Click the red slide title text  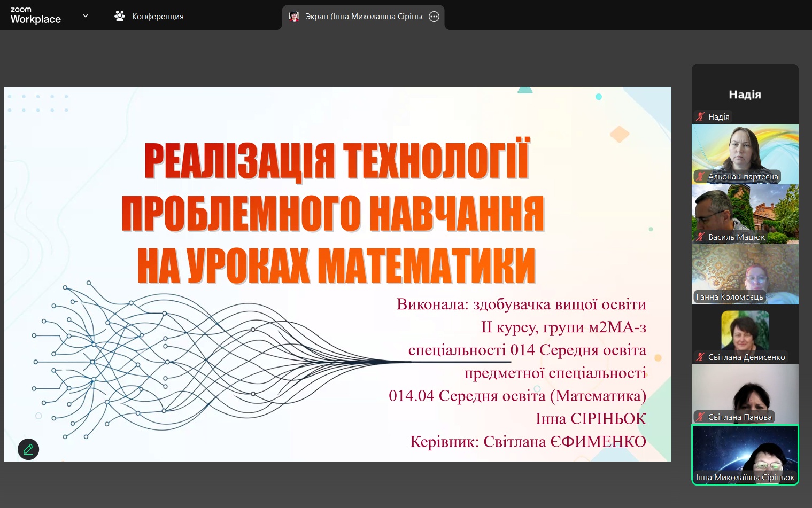[x=336, y=213]
